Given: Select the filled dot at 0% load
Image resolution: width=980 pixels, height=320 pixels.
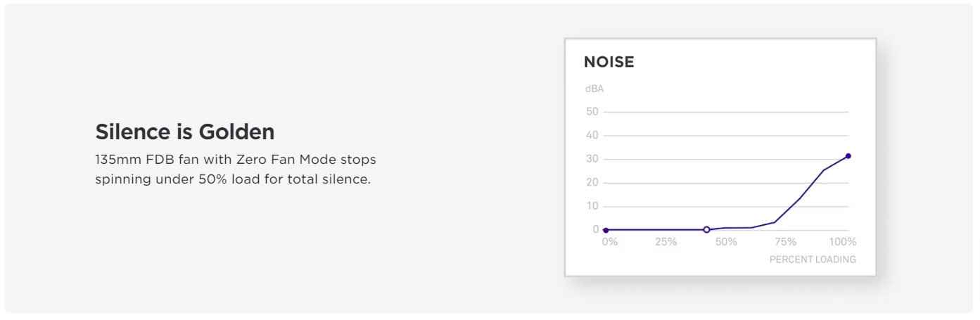Looking at the screenshot, I should pyautogui.click(x=606, y=230).
